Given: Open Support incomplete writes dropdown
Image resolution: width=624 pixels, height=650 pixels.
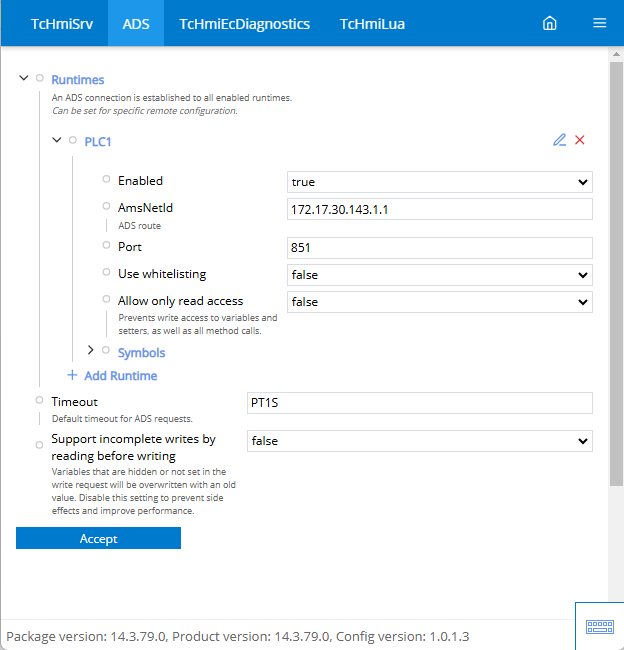Looking at the screenshot, I should pos(420,441).
